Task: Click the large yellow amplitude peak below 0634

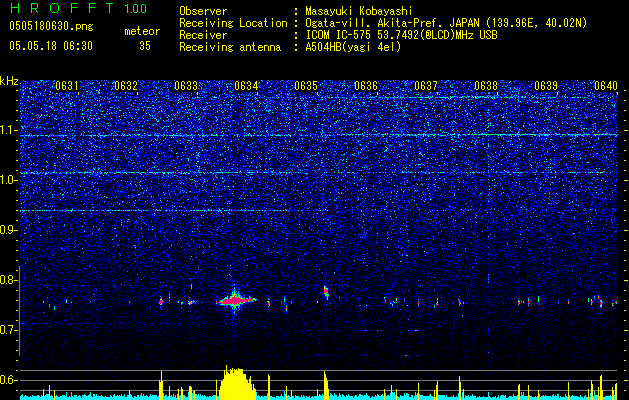Action: click(237, 382)
